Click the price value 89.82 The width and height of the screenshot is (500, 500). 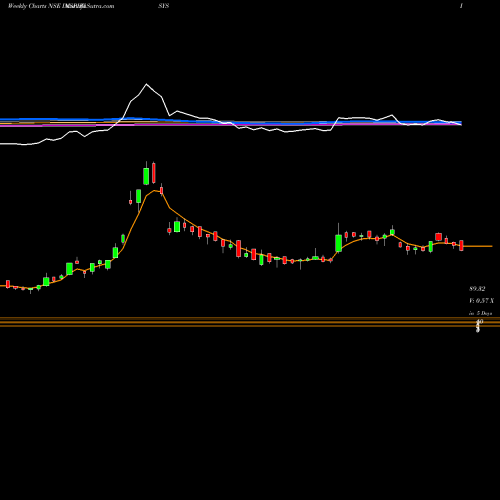pos(477,289)
